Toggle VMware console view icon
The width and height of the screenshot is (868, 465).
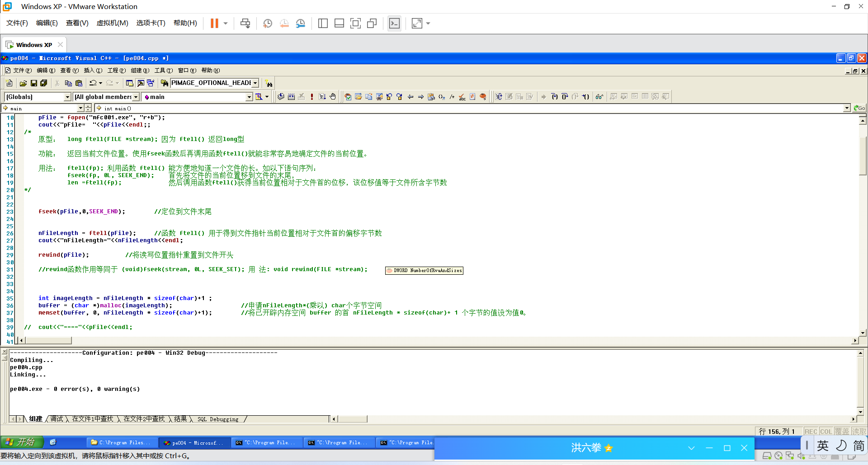[394, 23]
